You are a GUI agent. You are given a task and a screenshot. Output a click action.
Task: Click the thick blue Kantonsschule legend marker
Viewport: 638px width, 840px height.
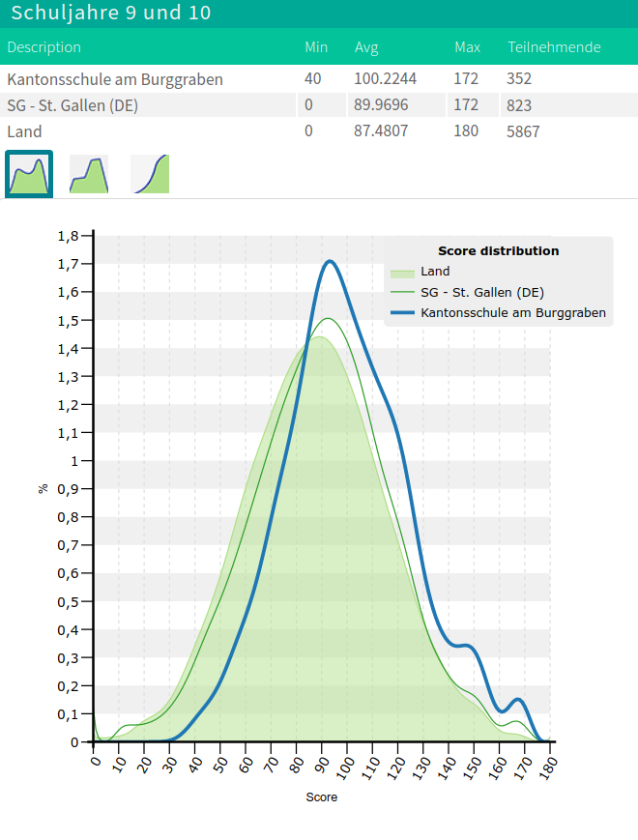click(402, 312)
